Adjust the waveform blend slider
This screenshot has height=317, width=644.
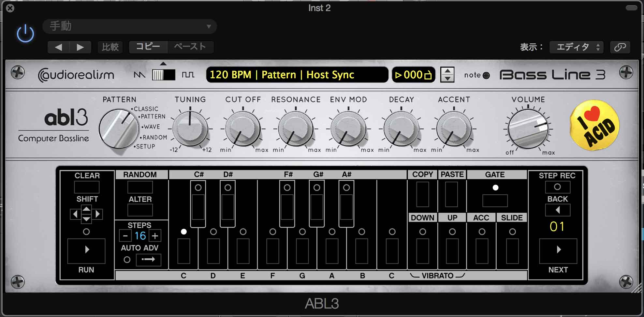[164, 75]
